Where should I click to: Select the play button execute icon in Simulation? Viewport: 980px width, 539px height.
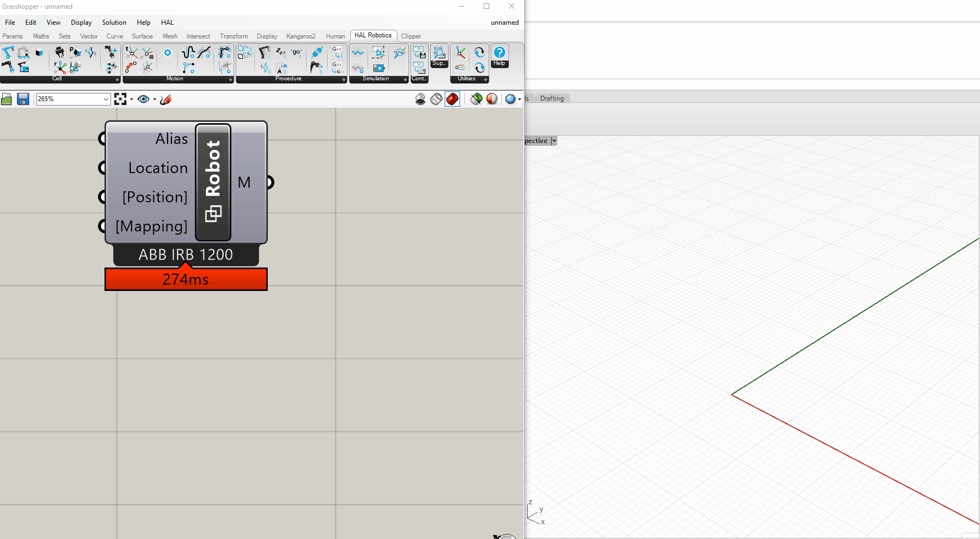(379, 68)
